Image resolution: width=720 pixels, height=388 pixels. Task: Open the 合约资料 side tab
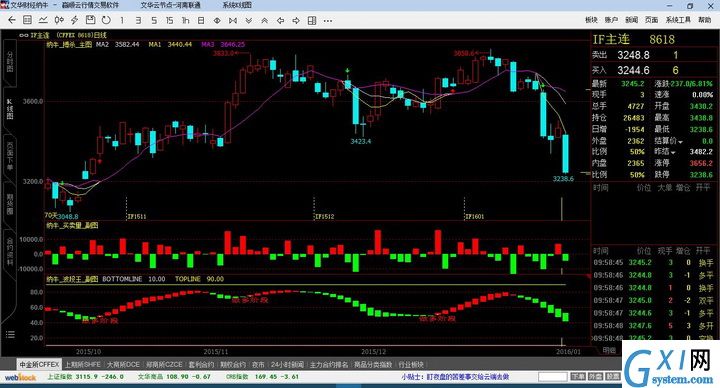[10, 251]
